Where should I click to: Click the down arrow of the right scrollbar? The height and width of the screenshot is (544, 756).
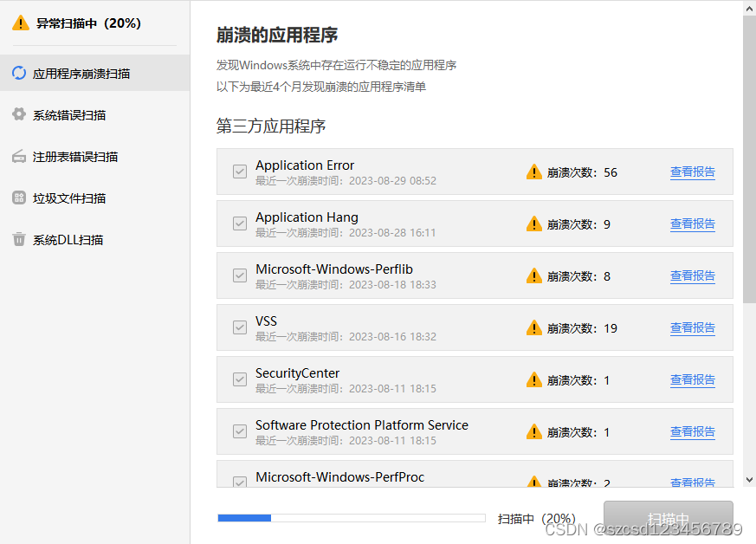tap(748, 478)
